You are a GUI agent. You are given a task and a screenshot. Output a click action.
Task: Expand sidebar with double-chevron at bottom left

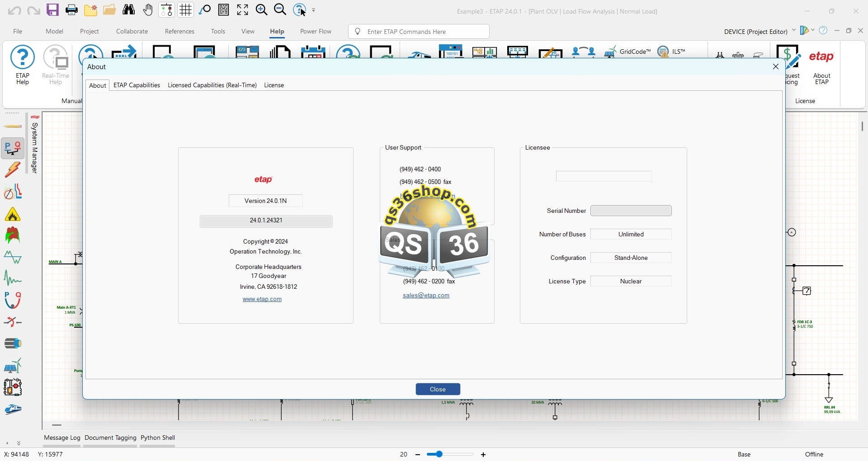click(19, 443)
